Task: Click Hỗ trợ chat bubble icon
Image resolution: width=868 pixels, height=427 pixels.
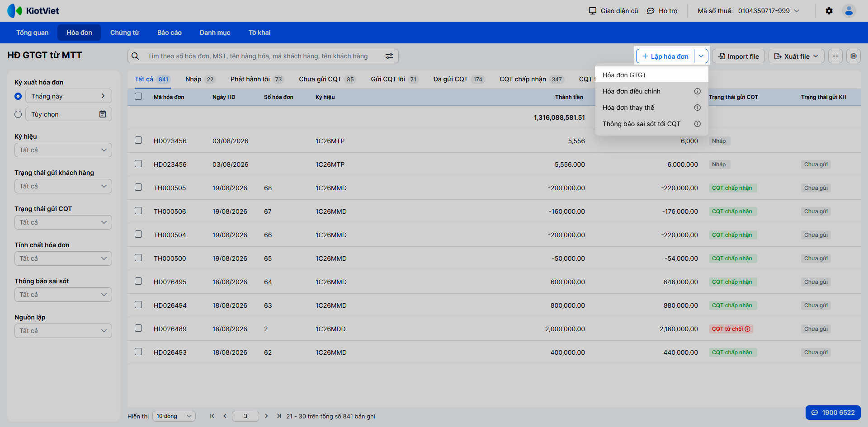Action: coord(651,11)
